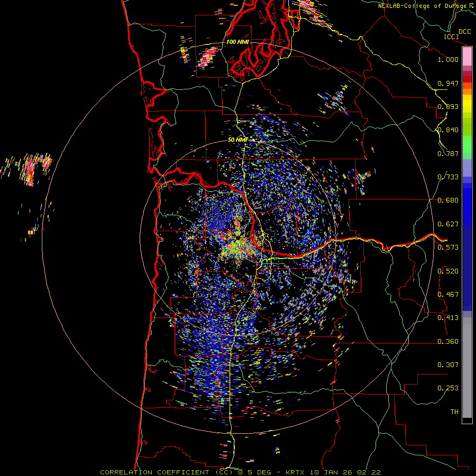Screen dimensions: 476x476
Task: Click the 0.467 legend value
Action: tap(448, 295)
